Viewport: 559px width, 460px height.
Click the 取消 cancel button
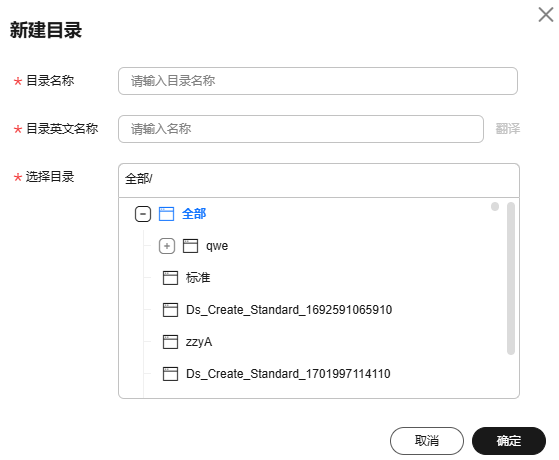pyautogui.click(x=427, y=441)
